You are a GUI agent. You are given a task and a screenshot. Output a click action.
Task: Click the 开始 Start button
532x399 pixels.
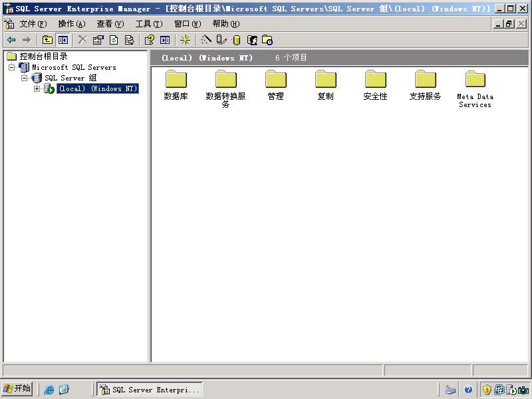coord(17,388)
